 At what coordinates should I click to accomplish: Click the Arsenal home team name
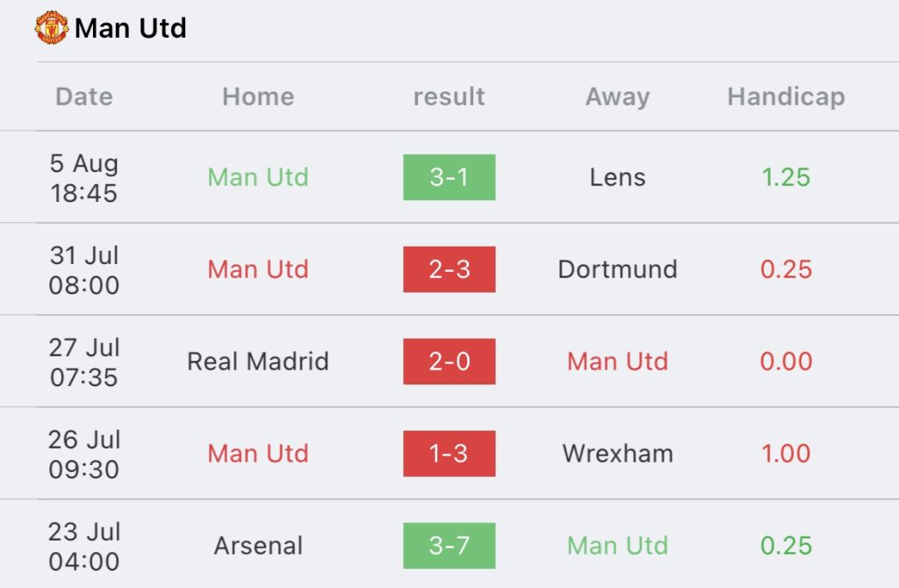click(258, 546)
